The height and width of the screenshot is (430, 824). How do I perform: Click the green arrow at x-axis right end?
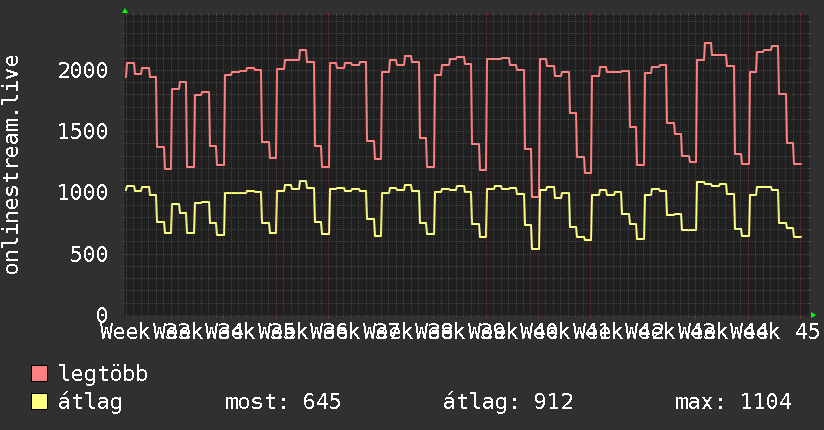(x=813, y=315)
